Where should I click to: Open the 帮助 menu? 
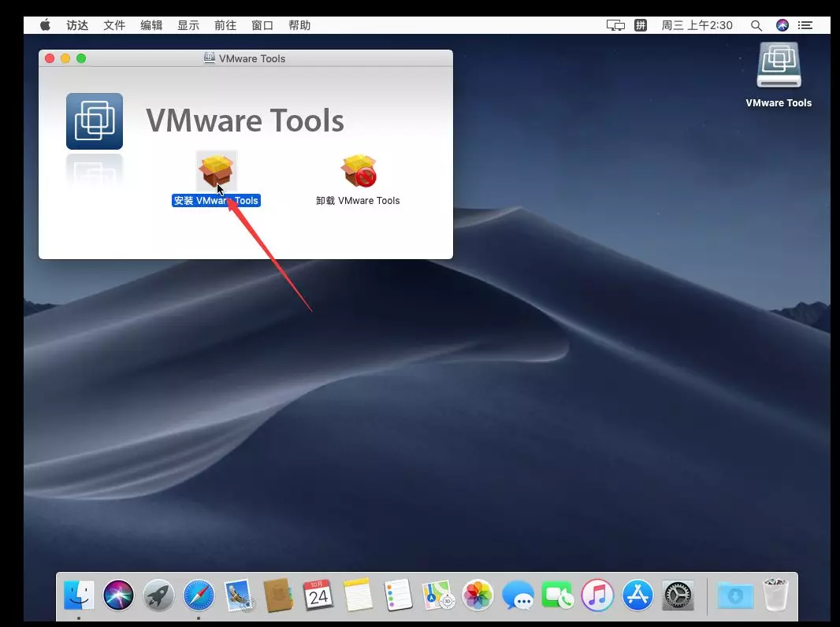coord(299,25)
